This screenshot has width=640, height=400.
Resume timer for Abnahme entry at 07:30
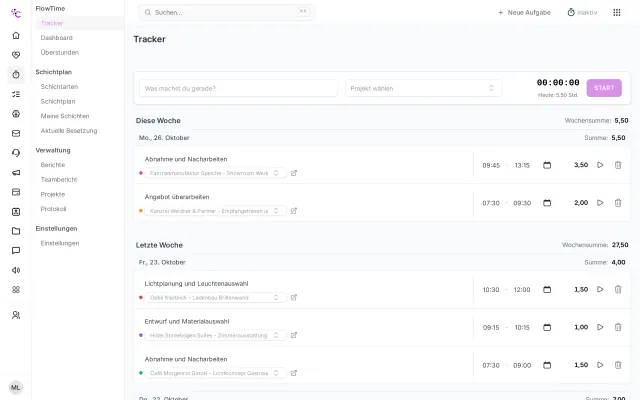600,365
